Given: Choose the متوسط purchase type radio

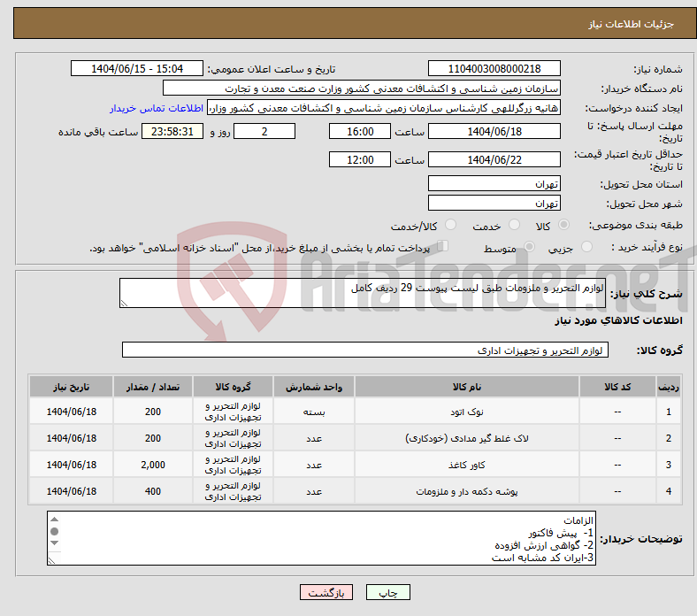Looking at the screenshot, I should tap(530, 248).
